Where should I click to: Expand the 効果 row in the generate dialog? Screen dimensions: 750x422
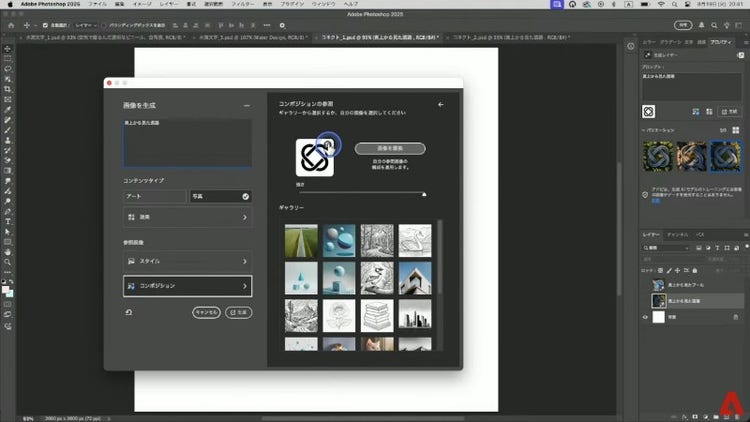click(x=187, y=216)
